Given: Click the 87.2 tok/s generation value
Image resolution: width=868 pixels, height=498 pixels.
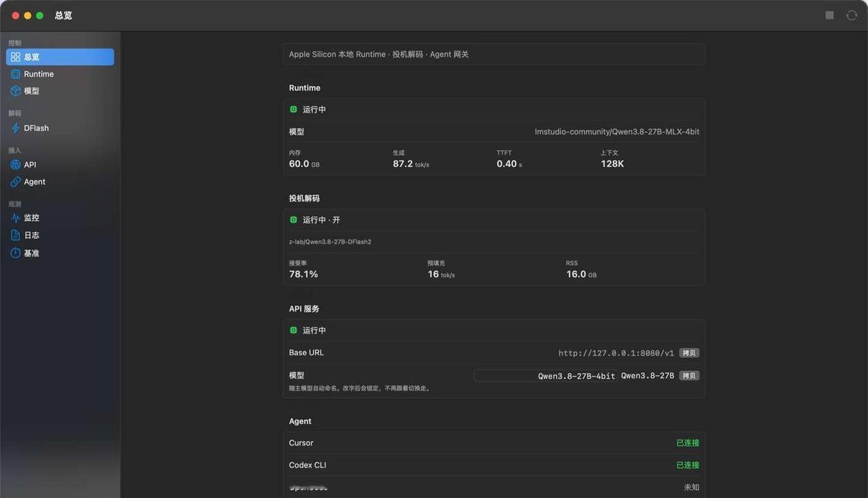Looking at the screenshot, I should [411, 164].
